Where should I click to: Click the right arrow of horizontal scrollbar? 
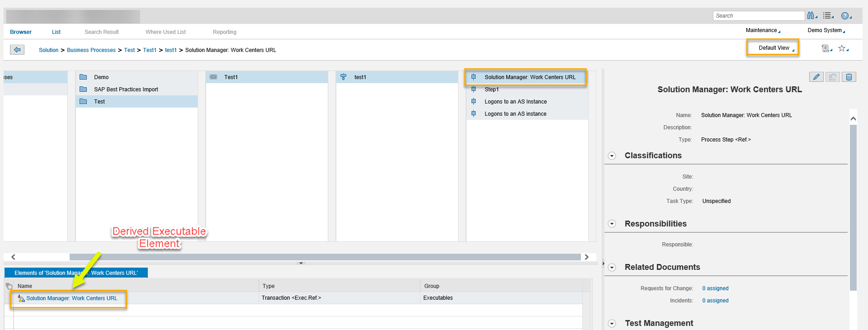coord(586,257)
